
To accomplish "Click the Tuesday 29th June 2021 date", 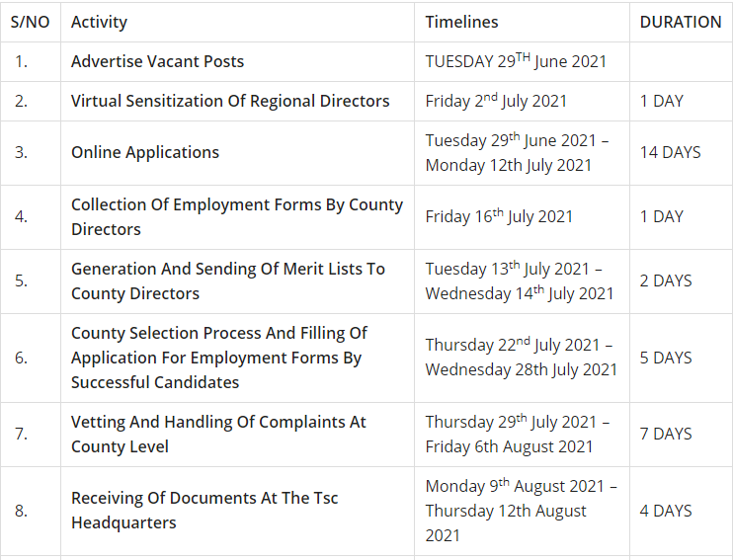I will 516,61.
